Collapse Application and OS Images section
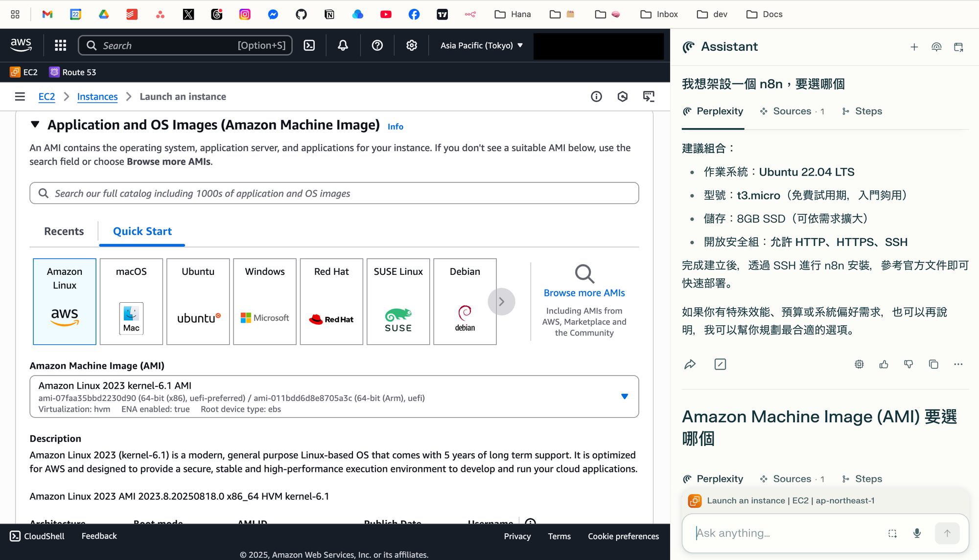This screenshot has width=979, height=560. coord(35,125)
